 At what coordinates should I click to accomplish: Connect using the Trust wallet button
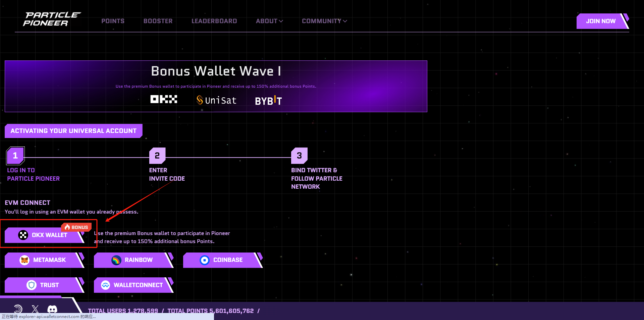pos(44,285)
